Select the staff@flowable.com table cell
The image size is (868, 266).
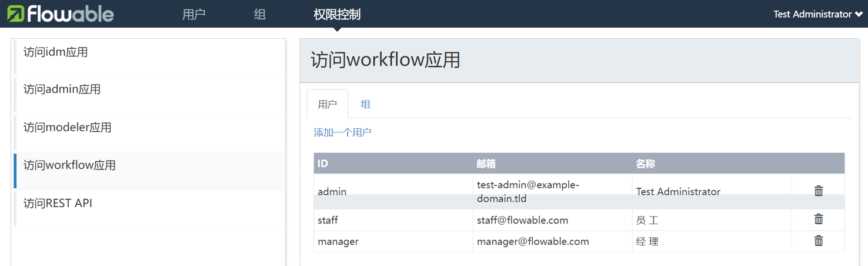(522, 220)
